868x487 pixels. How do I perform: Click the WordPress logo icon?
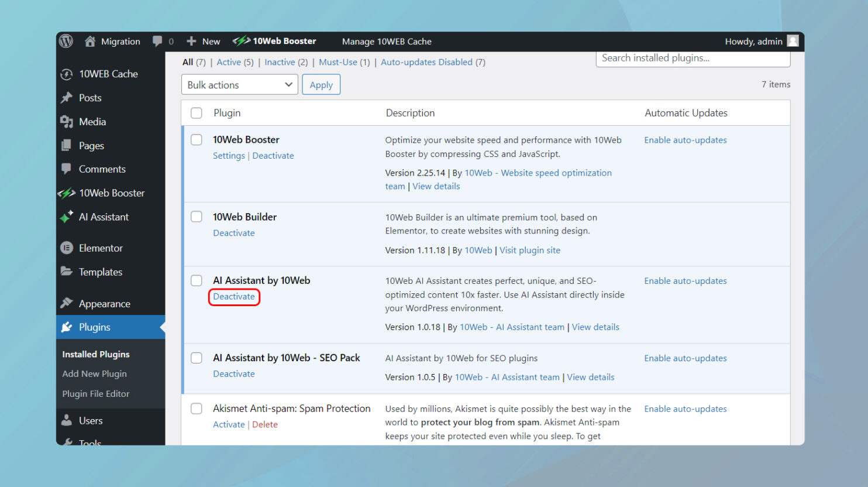pyautogui.click(x=66, y=41)
